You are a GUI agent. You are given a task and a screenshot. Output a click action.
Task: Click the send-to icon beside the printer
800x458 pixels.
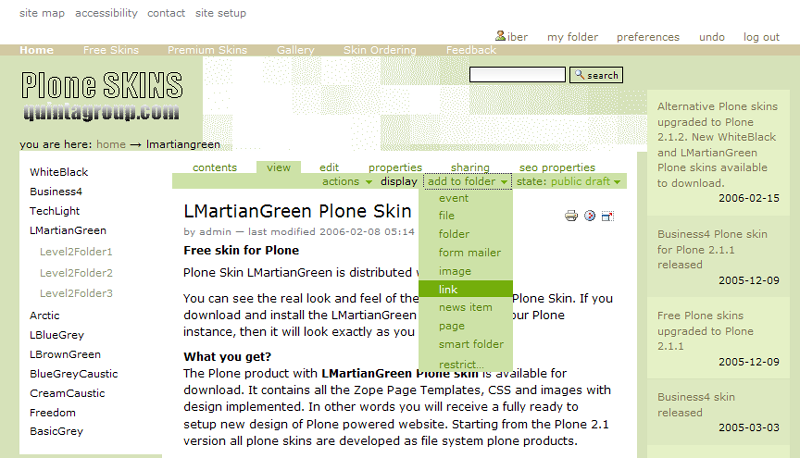589,215
